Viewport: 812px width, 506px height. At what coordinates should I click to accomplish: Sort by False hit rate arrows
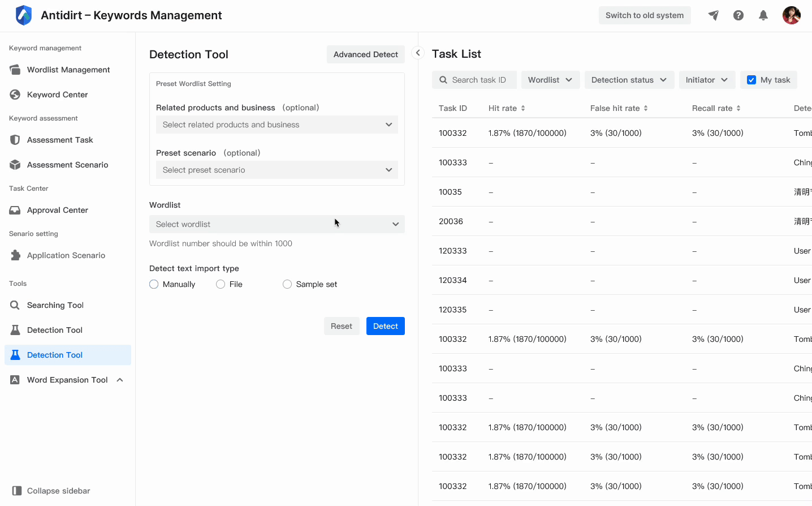pos(646,108)
